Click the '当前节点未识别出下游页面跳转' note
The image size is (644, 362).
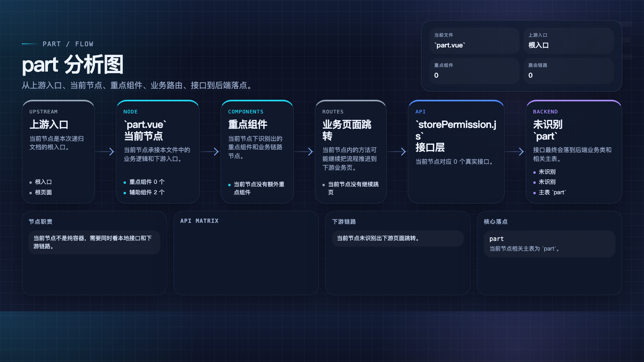398,239
